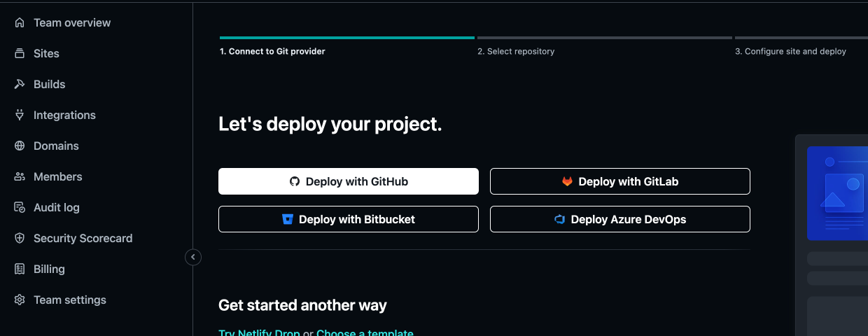
Task: Open Team settings
Action: point(60,300)
